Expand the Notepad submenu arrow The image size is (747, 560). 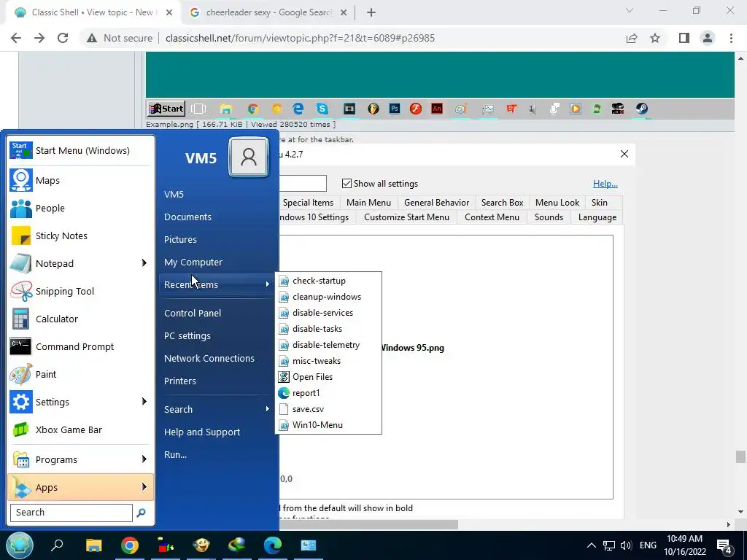click(x=144, y=262)
